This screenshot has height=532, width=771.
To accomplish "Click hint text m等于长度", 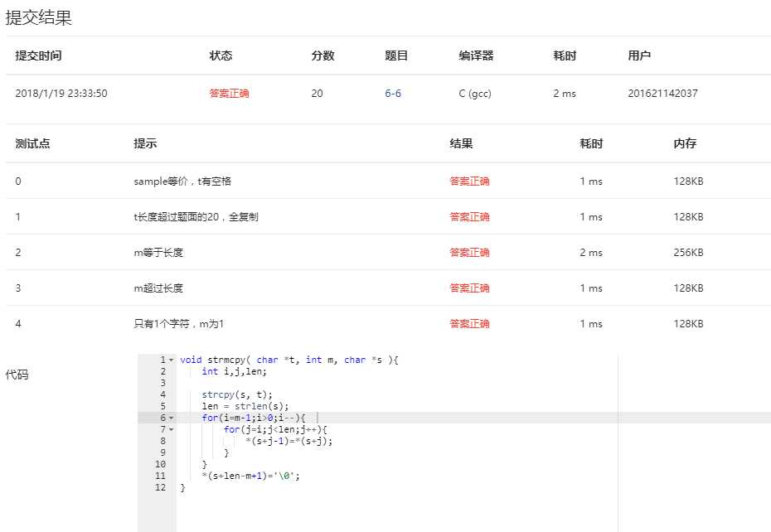I will 158,253.
